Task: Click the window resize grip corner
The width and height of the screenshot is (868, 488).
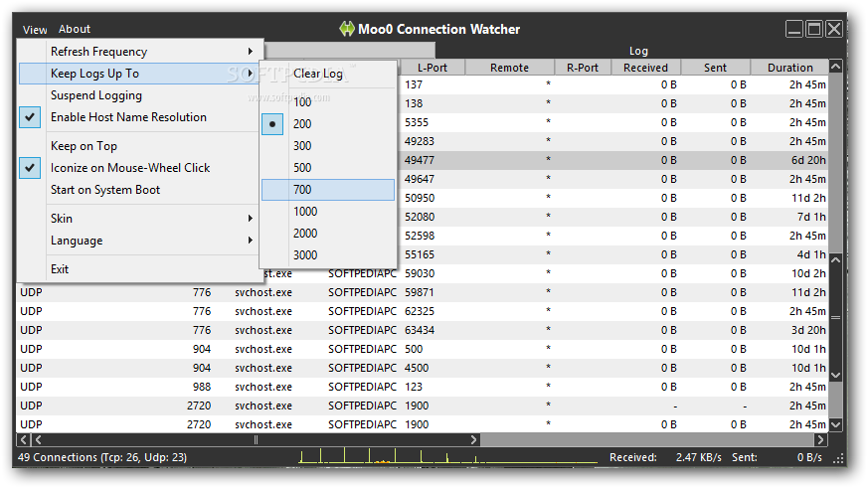Action: 839,458
